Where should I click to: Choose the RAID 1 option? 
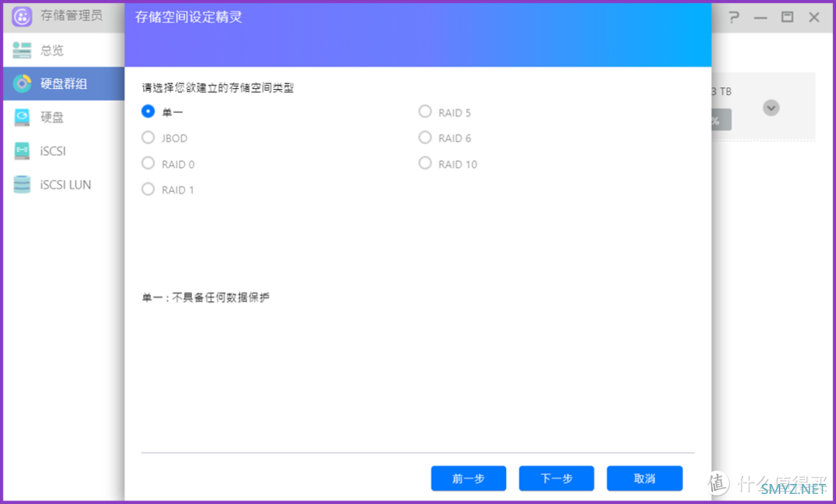click(x=148, y=189)
